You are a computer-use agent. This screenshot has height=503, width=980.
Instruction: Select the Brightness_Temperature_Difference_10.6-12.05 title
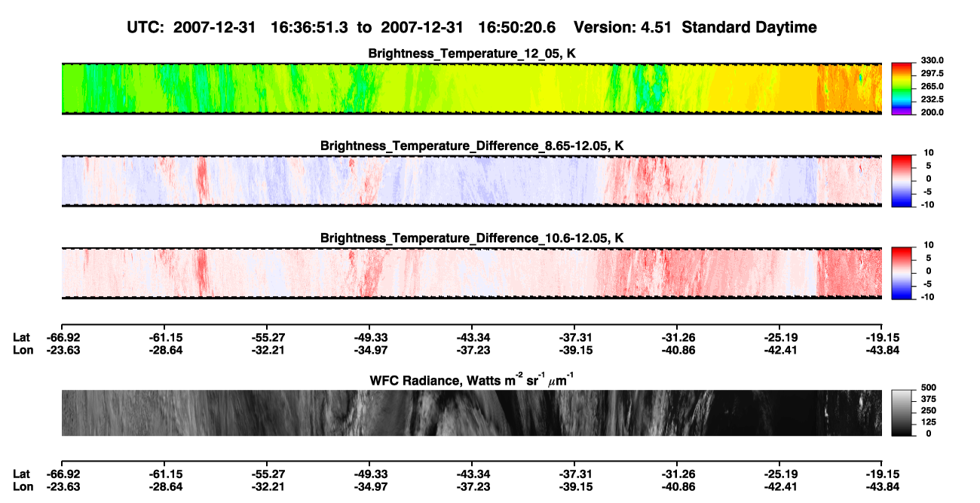472,238
